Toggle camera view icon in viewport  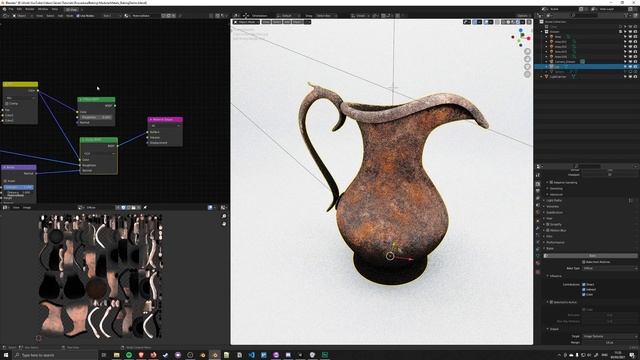527,67
